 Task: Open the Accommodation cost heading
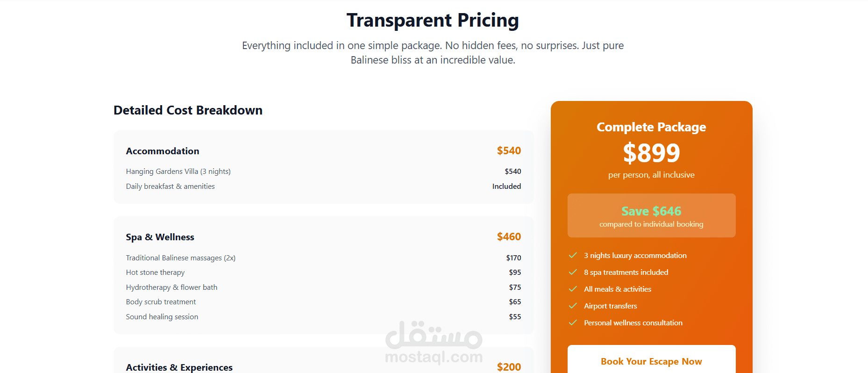[163, 151]
